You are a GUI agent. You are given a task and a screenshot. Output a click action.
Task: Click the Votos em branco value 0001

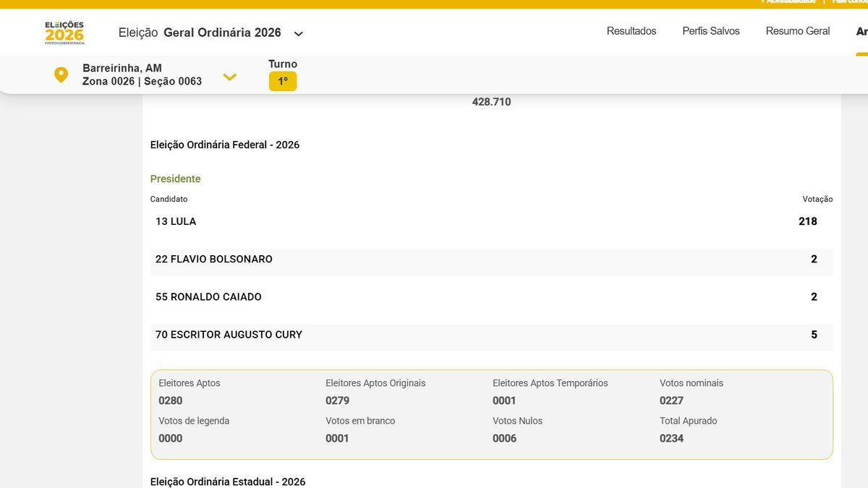click(x=338, y=438)
